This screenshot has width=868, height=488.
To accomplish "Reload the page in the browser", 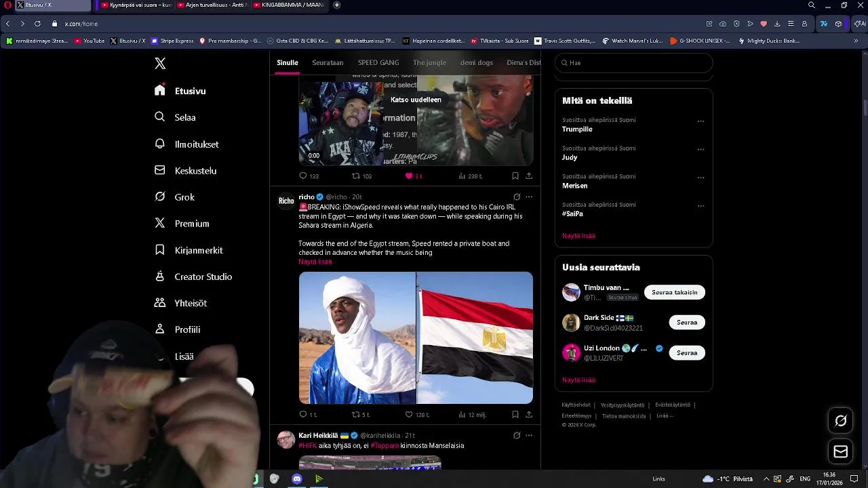I will [x=37, y=24].
